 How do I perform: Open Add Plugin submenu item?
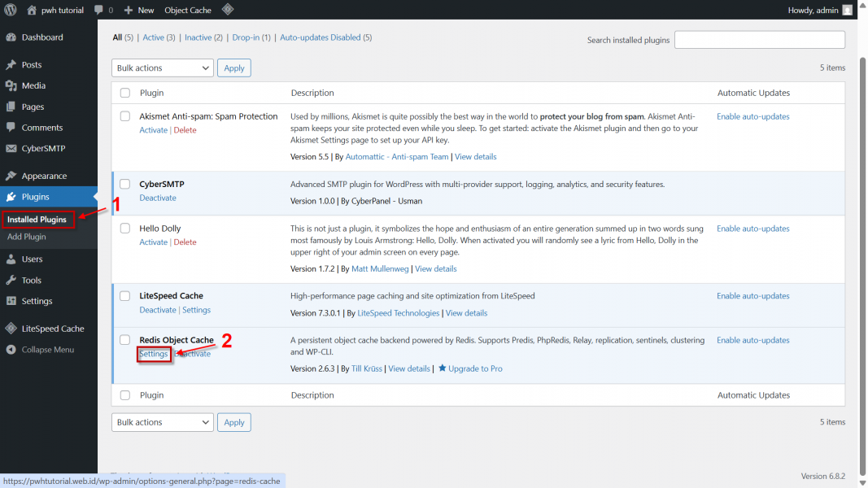click(x=27, y=236)
